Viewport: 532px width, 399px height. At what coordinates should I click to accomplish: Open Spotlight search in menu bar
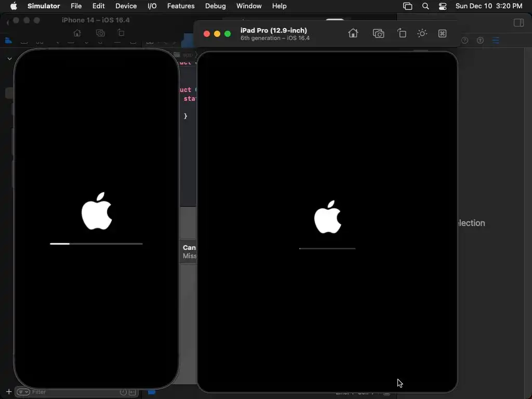coord(425,6)
